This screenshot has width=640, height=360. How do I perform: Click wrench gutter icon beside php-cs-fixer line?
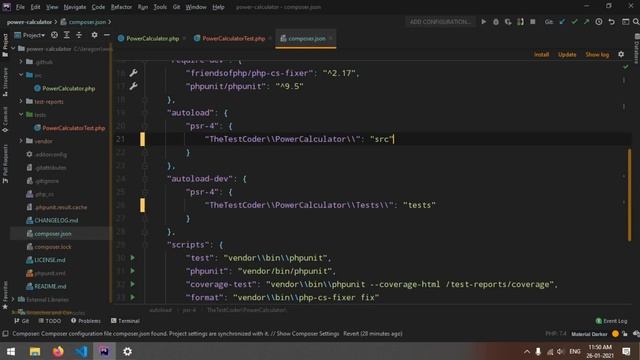coord(133,73)
